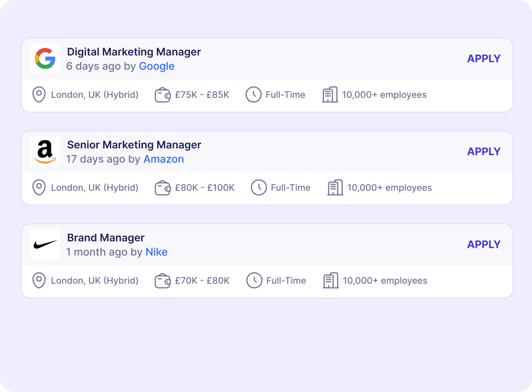532x392 pixels.
Task: Select the Digital Marketing Manager job title
Action: (x=134, y=52)
